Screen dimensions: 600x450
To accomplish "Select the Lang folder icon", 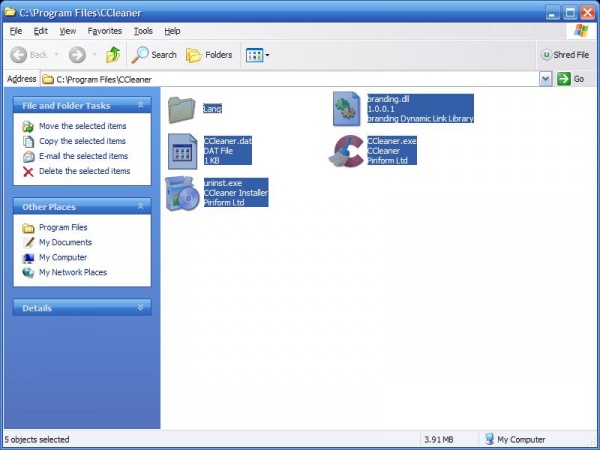I will pyautogui.click(x=181, y=109).
